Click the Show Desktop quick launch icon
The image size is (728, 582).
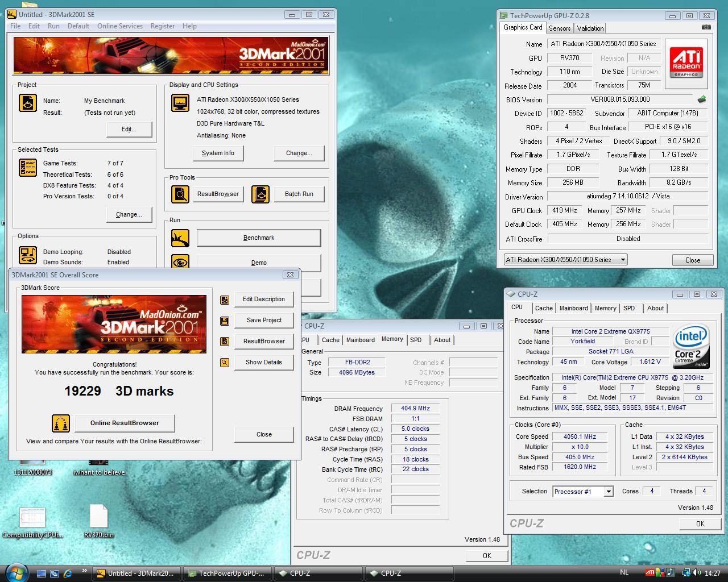[42, 573]
